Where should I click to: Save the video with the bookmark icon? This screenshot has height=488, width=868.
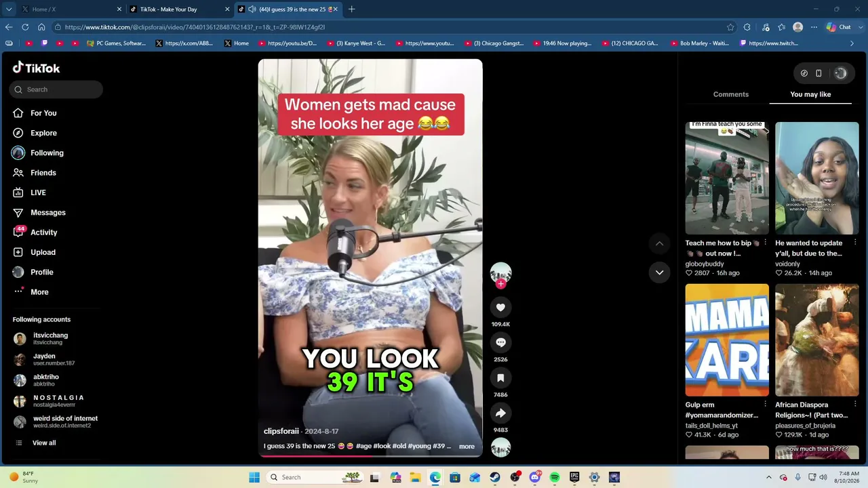click(500, 378)
